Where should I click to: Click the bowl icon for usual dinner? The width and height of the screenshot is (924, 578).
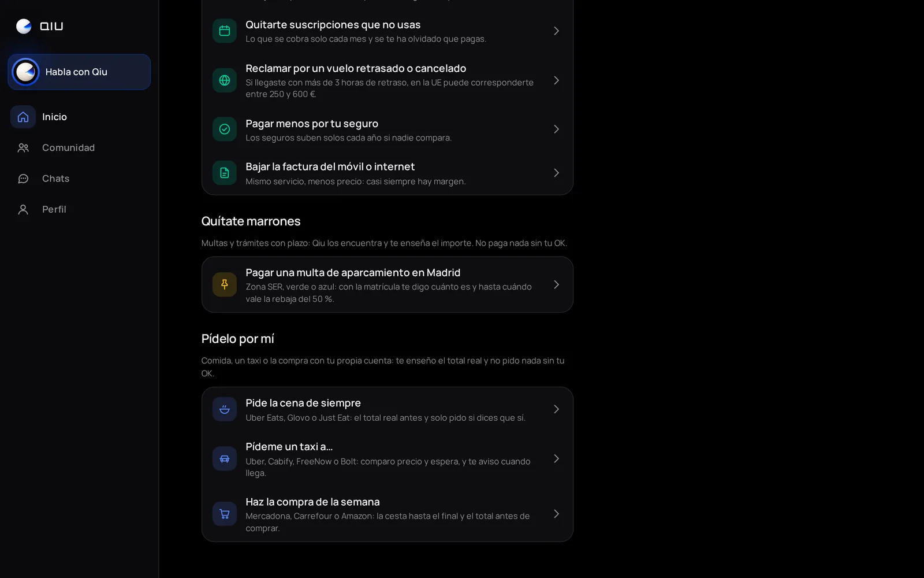225,409
